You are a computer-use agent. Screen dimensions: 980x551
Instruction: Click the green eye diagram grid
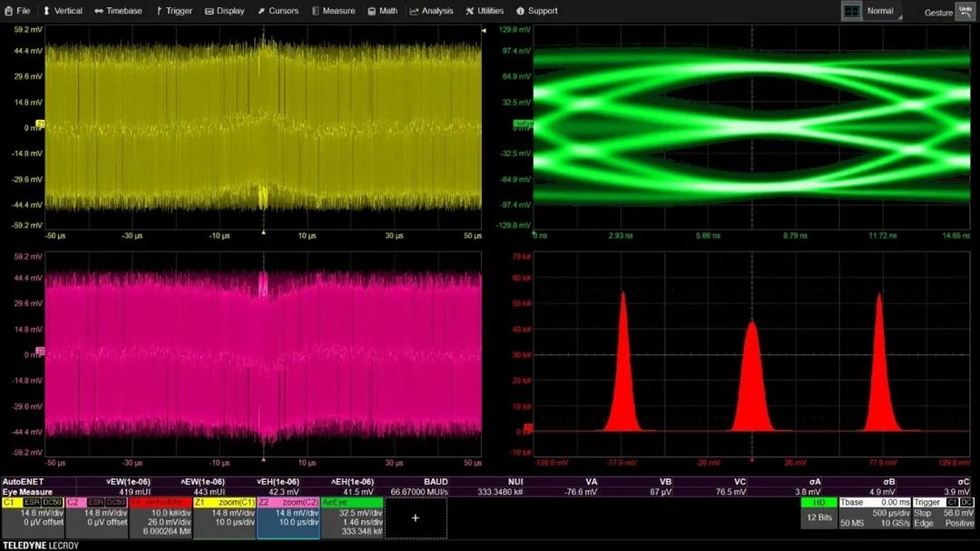751,127
